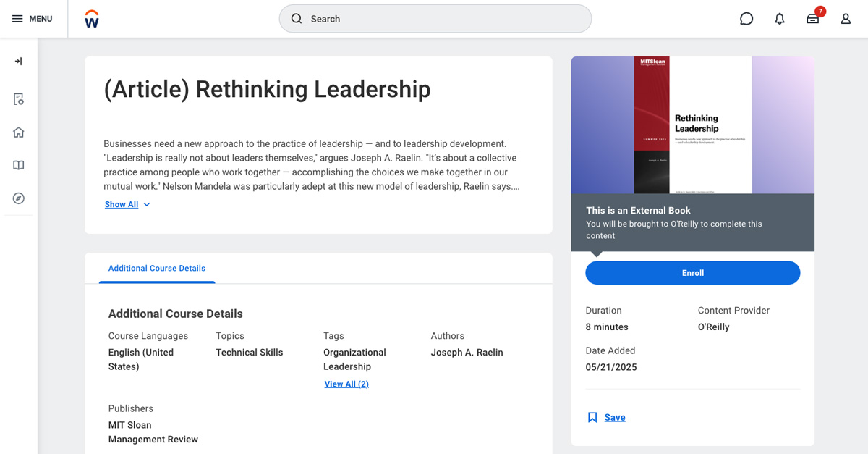Screen dimensions: 868x454
Task: Select the Additional Course Details tab
Action: tap(157, 268)
